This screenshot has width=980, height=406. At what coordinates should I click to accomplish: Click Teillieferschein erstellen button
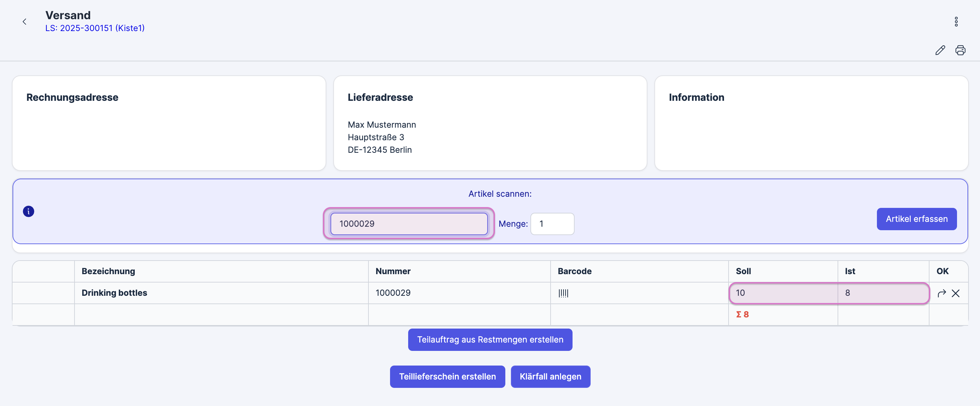(x=447, y=376)
